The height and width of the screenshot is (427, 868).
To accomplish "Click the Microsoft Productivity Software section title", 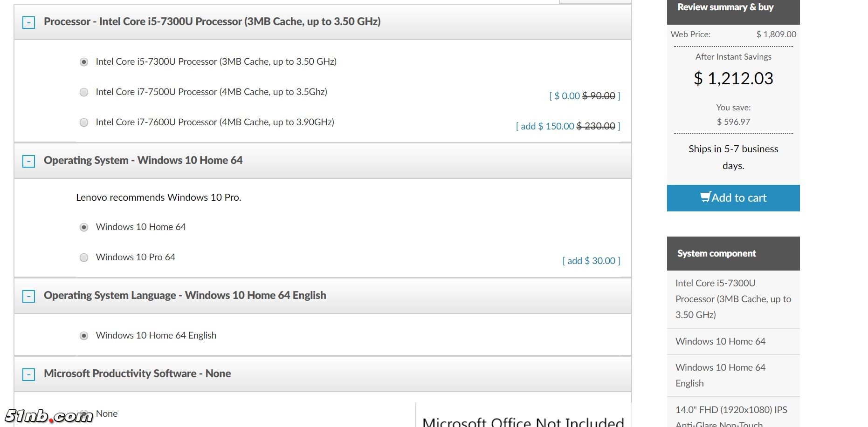I will click(137, 373).
